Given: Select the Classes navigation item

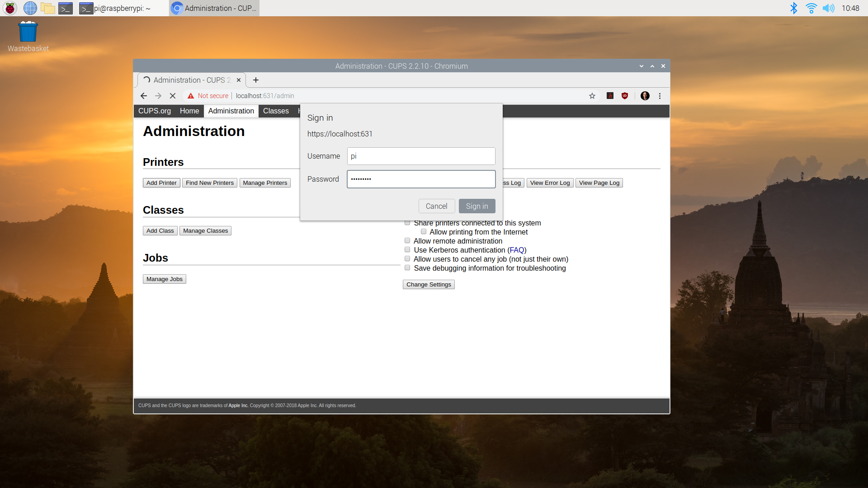Looking at the screenshot, I should tap(276, 111).
